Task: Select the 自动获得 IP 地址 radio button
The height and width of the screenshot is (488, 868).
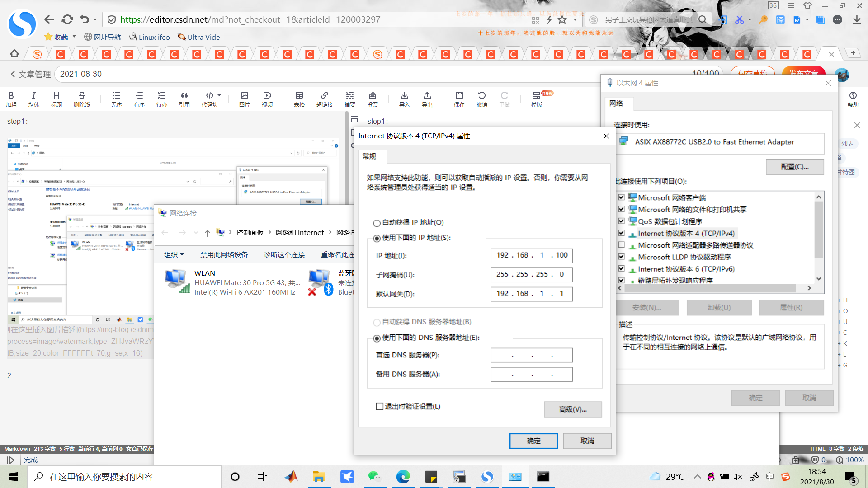Action: (x=377, y=223)
